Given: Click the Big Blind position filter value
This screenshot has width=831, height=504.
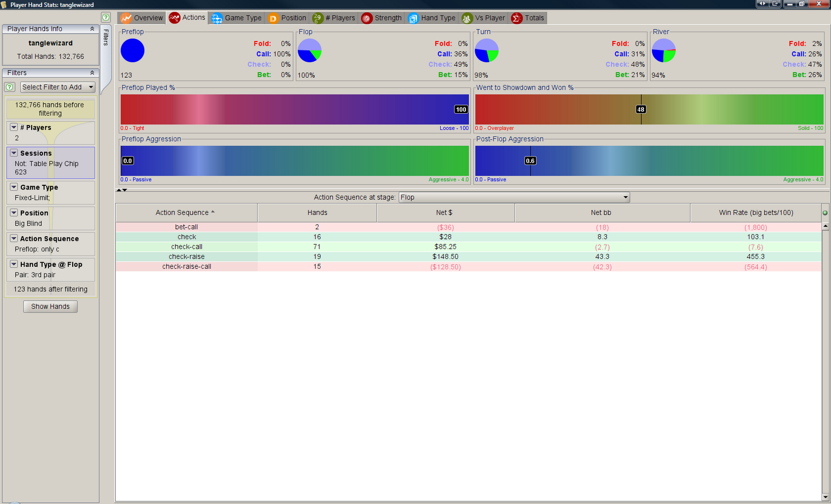Looking at the screenshot, I should (28, 224).
